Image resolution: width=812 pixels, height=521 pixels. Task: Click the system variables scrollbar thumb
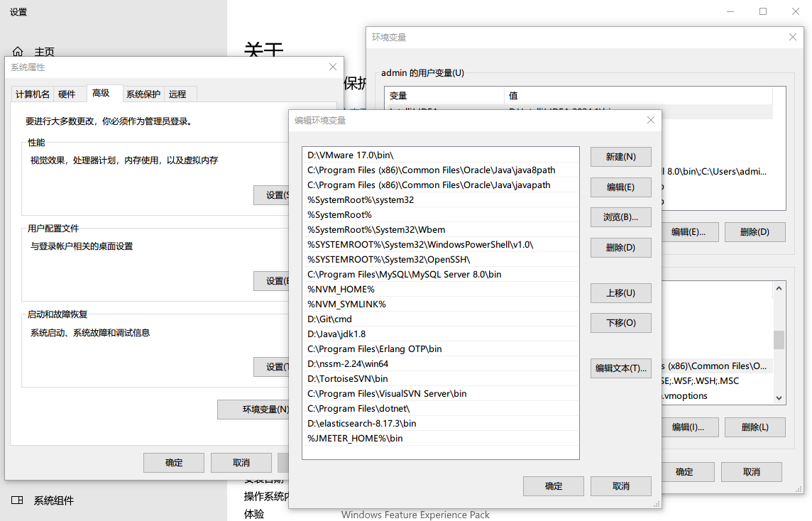(779, 340)
